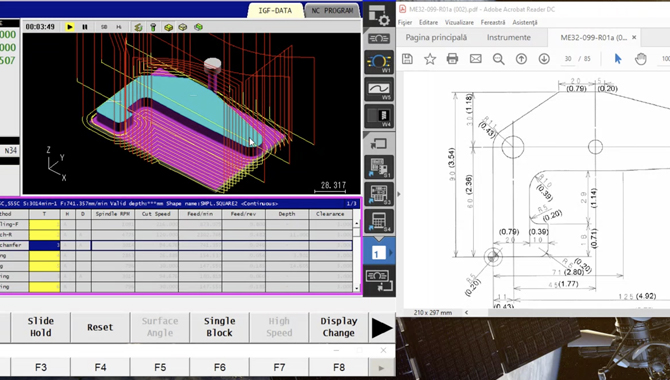Screen dimensions: 670x380
Task: Open the Acrobat find magnifier icon
Action: tap(498, 59)
